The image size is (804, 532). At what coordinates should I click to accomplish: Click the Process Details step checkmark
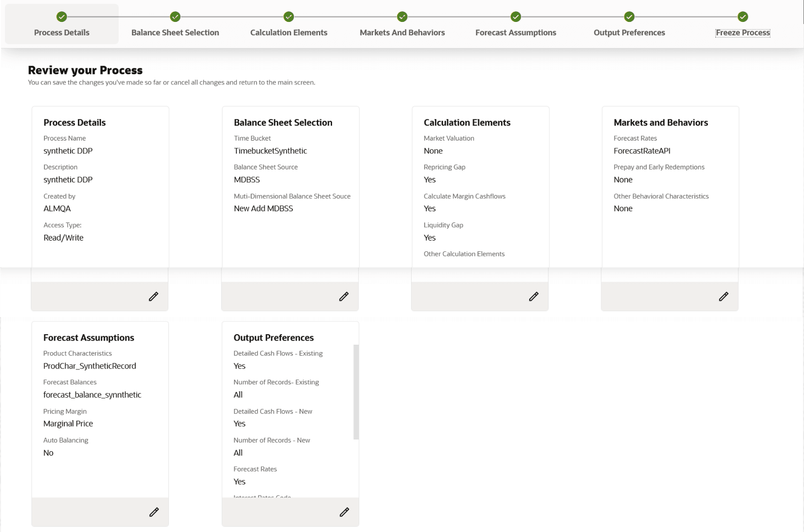tap(62, 17)
